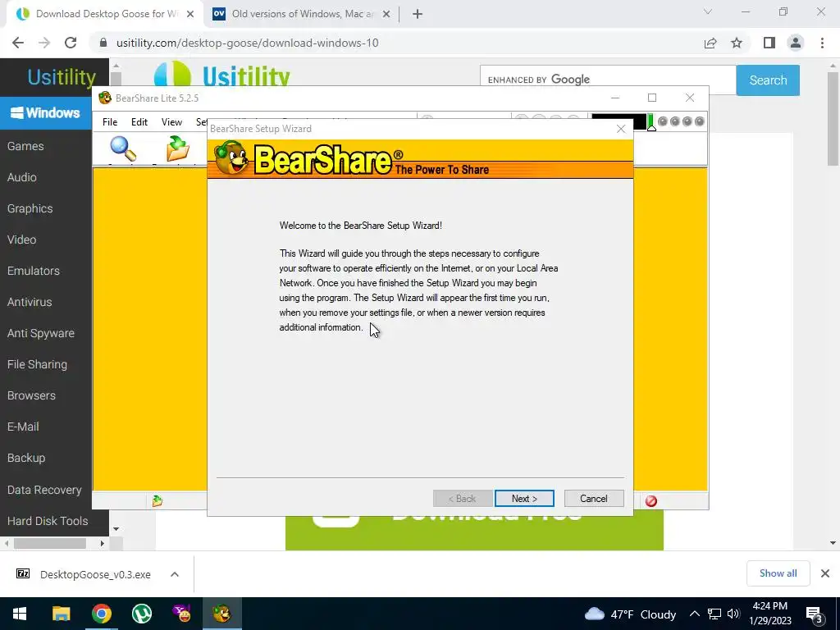
Task: Open the Downloads folder icon in BearShare toolbar
Action: click(x=177, y=148)
